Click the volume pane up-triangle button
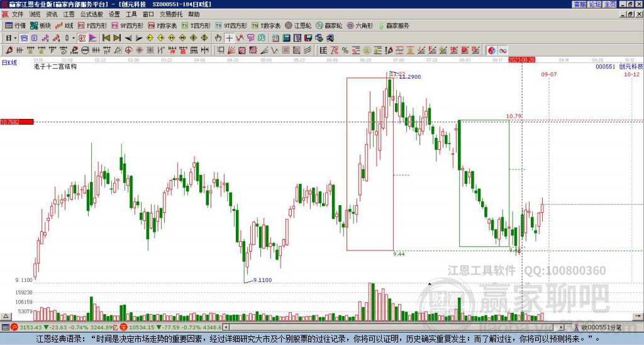644x345 pixels. coord(6,316)
